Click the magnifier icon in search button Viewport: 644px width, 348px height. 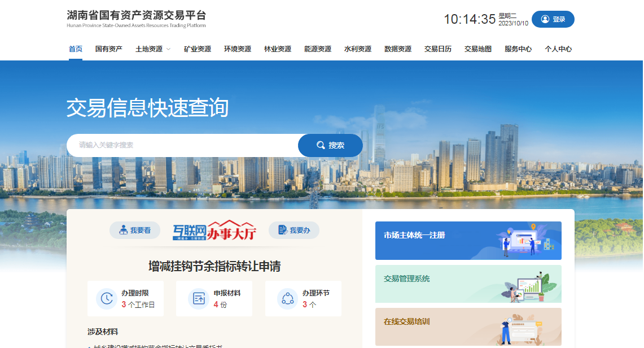pos(321,145)
